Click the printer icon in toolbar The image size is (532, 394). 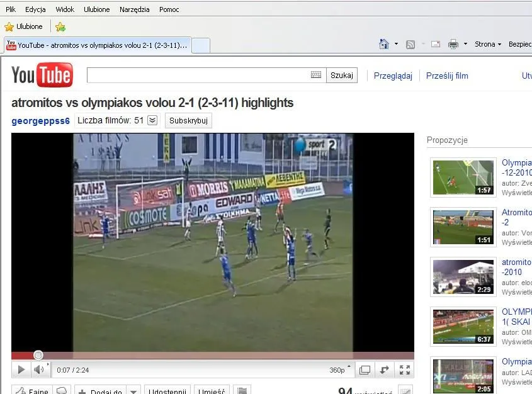coord(453,44)
